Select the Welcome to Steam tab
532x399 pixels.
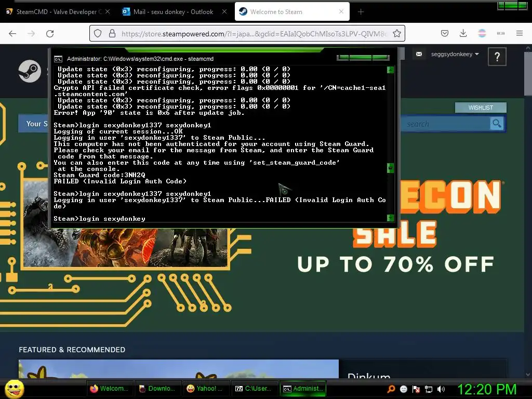click(x=292, y=11)
